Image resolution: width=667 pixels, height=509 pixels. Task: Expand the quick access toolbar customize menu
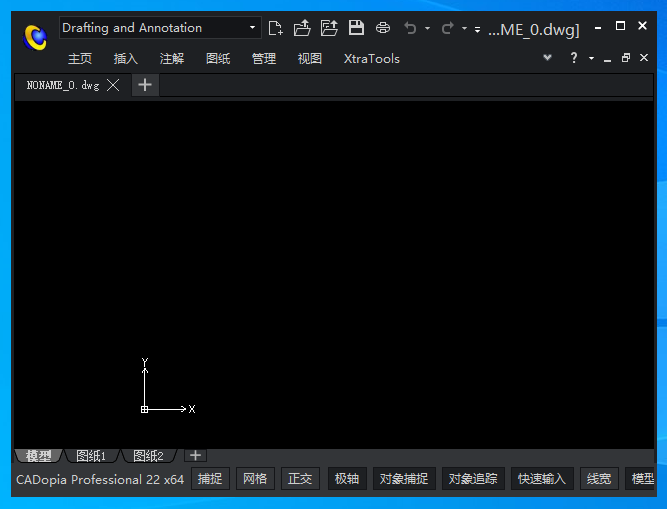477,28
